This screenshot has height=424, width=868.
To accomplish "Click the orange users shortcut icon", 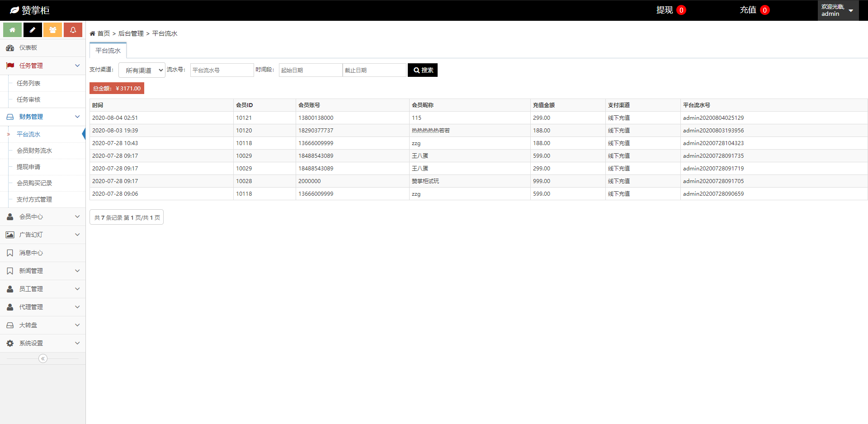I will tap(53, 30).
